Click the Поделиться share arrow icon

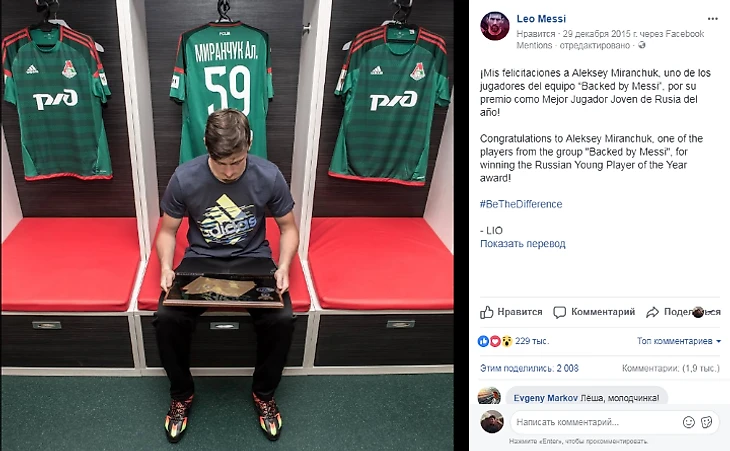[652, 312]
